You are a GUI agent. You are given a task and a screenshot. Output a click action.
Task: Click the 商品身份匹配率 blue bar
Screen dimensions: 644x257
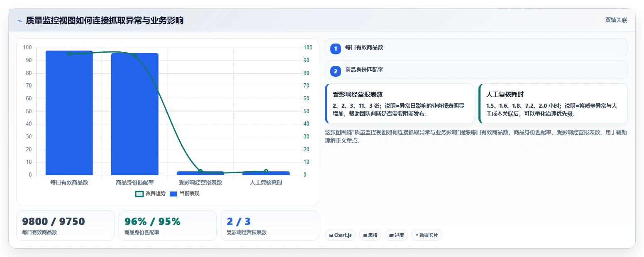pyautogui.click(x=135, y=114)
